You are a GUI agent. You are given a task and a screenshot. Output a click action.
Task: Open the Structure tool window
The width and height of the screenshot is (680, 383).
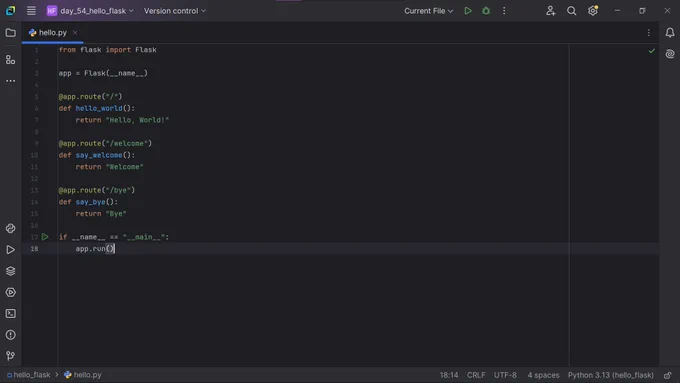tap(10, 60)
